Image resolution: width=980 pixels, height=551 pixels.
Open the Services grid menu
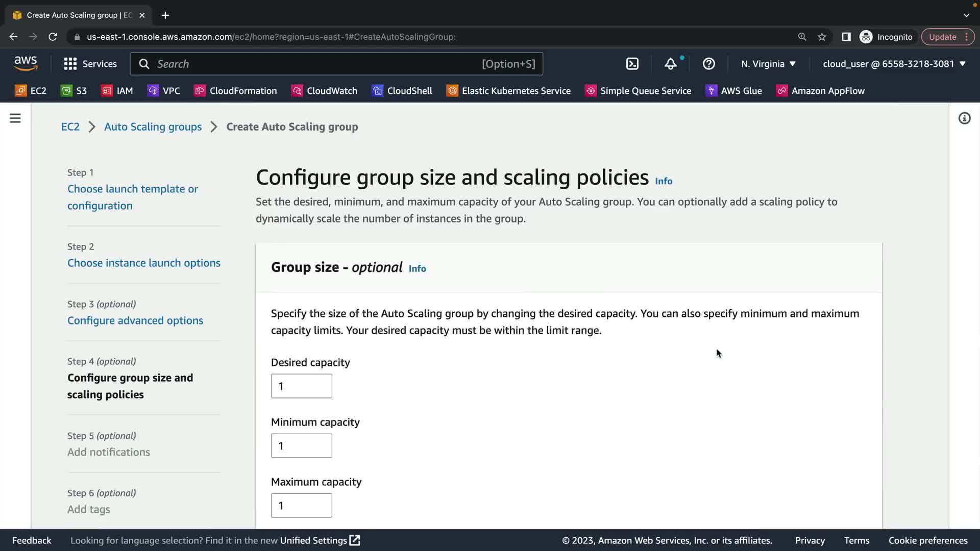(x=90, y=64)
